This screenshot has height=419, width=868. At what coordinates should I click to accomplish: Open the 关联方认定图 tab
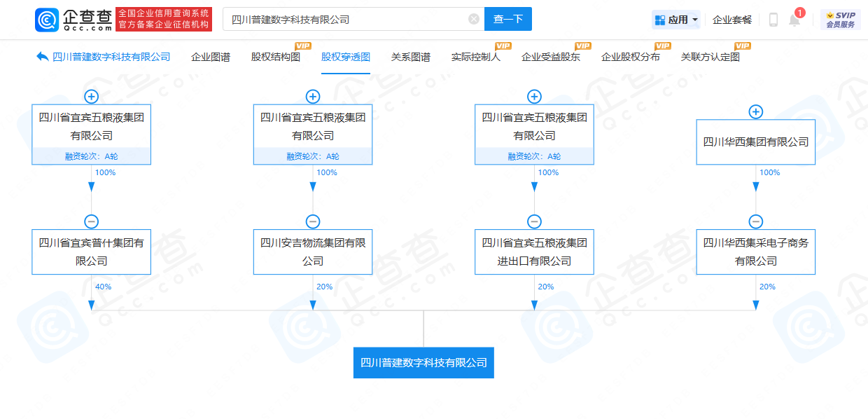coord(710,57)
